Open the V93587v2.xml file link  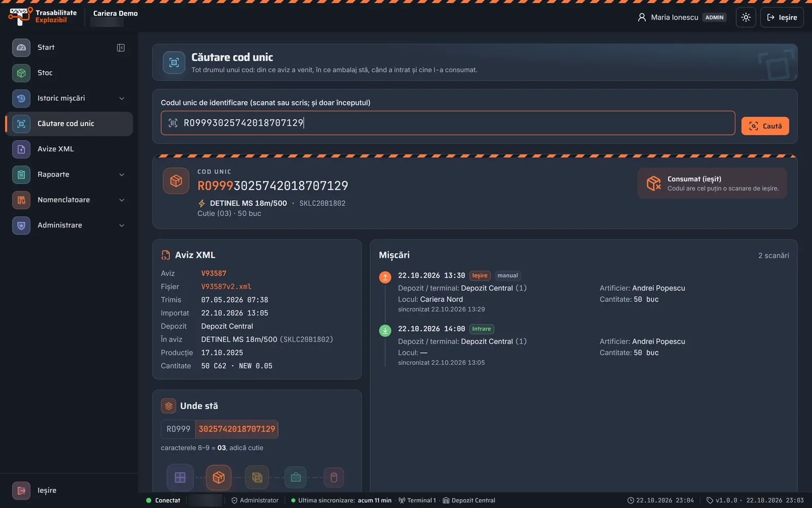pos(226,287)
